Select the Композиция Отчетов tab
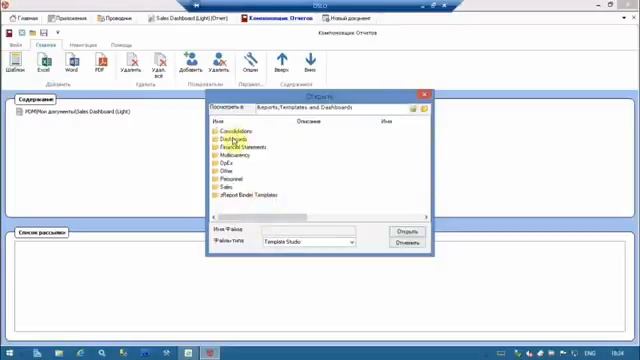The image size is (640, 360). [x=277, y=18]
